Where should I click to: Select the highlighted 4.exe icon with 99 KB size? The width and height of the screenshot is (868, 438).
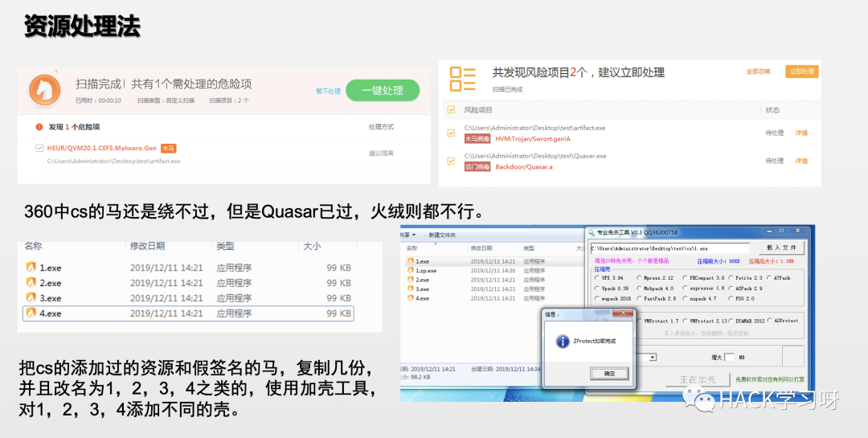[x=31, y=313]
